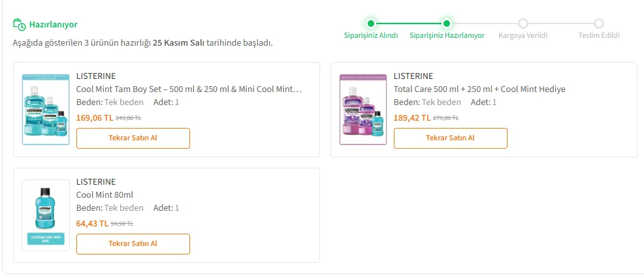Click the Hazırlanıyor calendar clock icon
This screenshot has height=278, width=644.
(x=20, y=25)
